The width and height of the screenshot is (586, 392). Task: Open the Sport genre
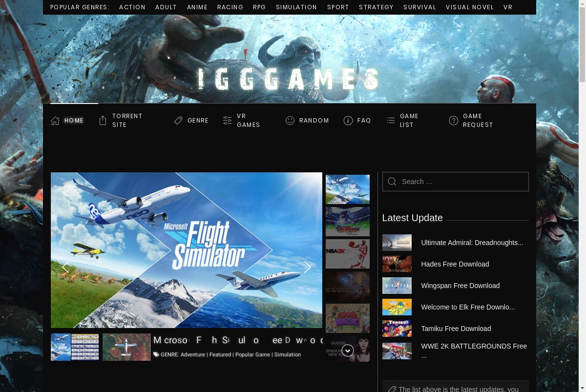click(338, 7)
